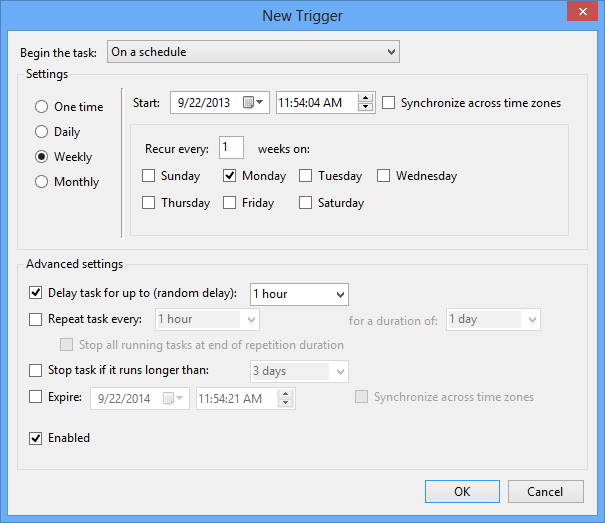Enable Repeat task every checkbox
Image resolution: width=605 pixels, height=523 pixels.
[x=36, y=320]
